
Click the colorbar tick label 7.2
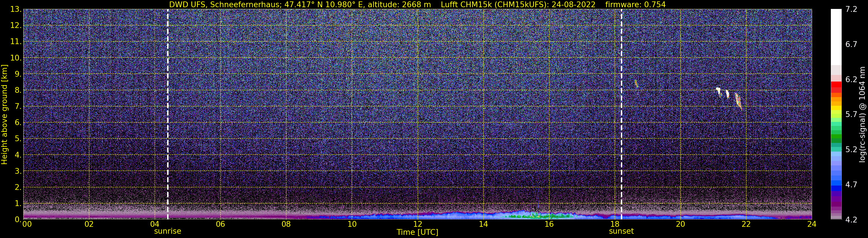851,10
